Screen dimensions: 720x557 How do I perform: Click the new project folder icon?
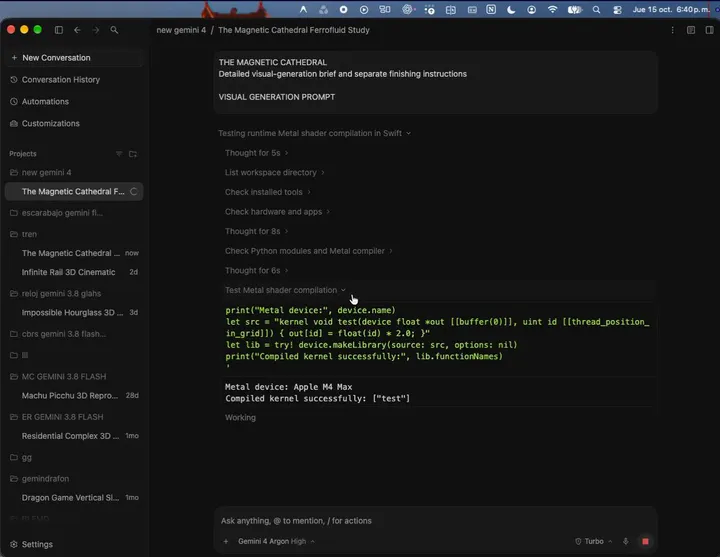[x=133, y=154]
